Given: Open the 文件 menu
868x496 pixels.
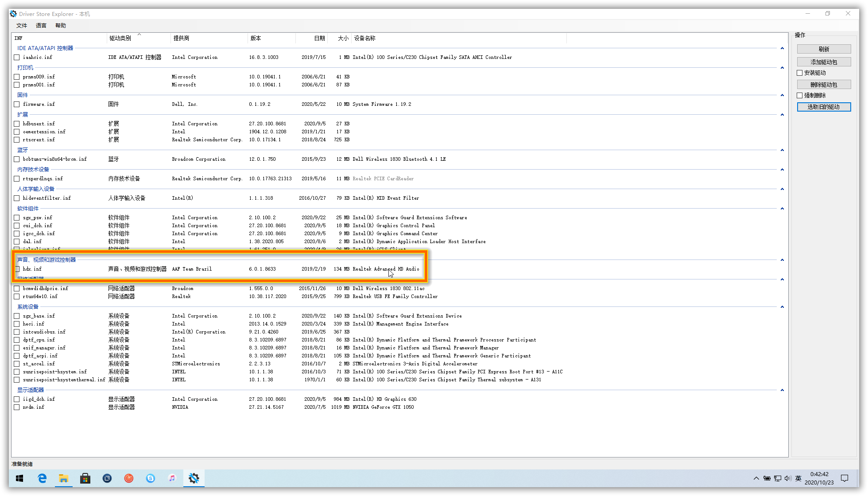Looking at the screenshot, I should [22, 26].
